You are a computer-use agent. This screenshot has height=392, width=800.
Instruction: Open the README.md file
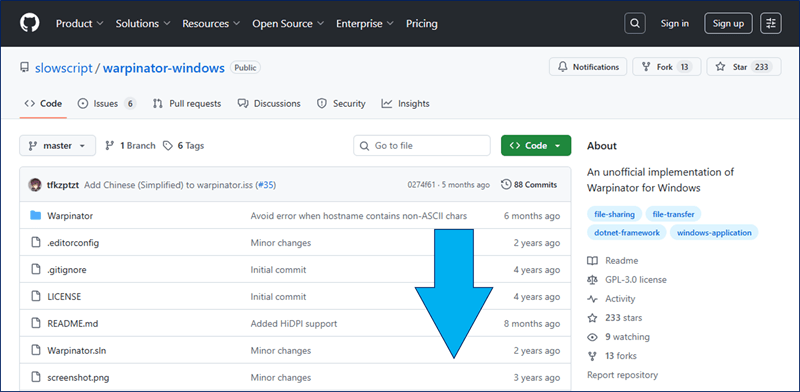point(72,324)
